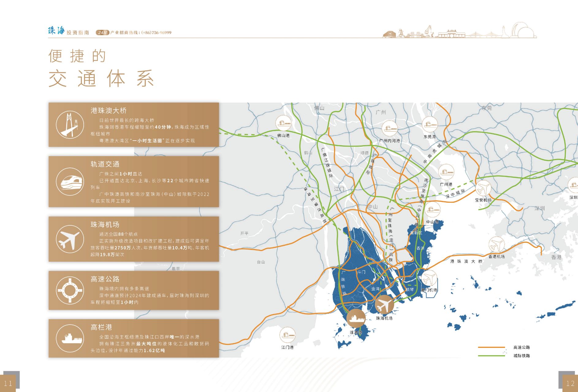Screen dimensions: 578x392
Task: Select the 宝安机场 airplane icon
Action: click(483, 188)
